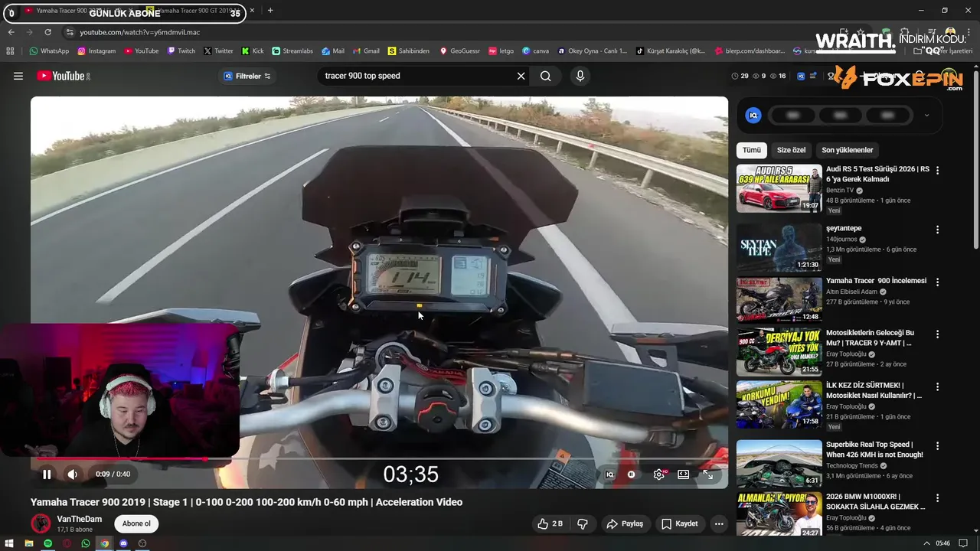Open options menu for Audi RS 5 video

[937, 170]
